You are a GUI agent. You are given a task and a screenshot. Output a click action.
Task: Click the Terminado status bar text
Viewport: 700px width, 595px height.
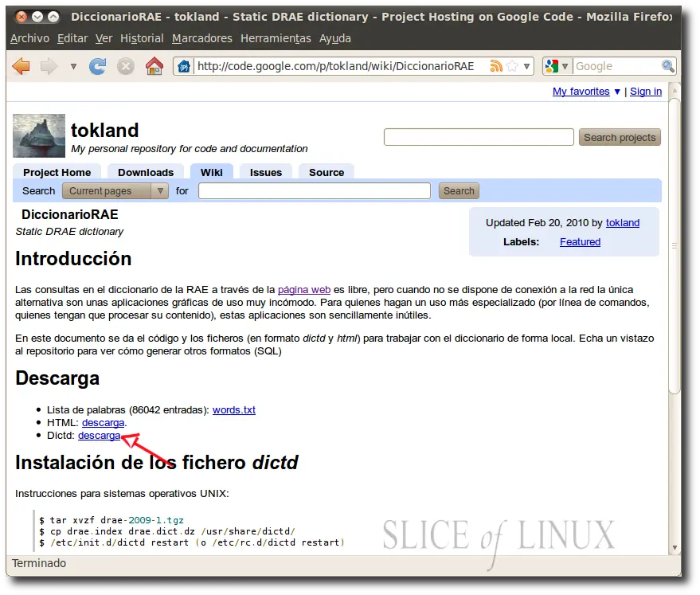39,563
